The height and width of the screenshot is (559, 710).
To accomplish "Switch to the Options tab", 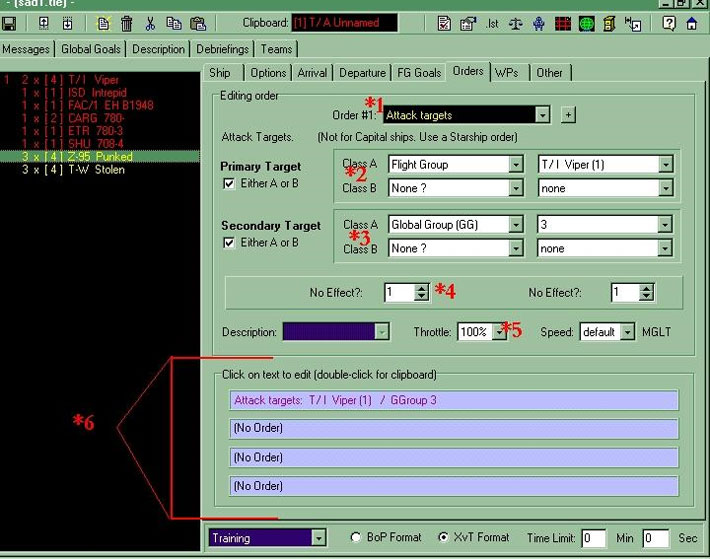I will [269, 73].
